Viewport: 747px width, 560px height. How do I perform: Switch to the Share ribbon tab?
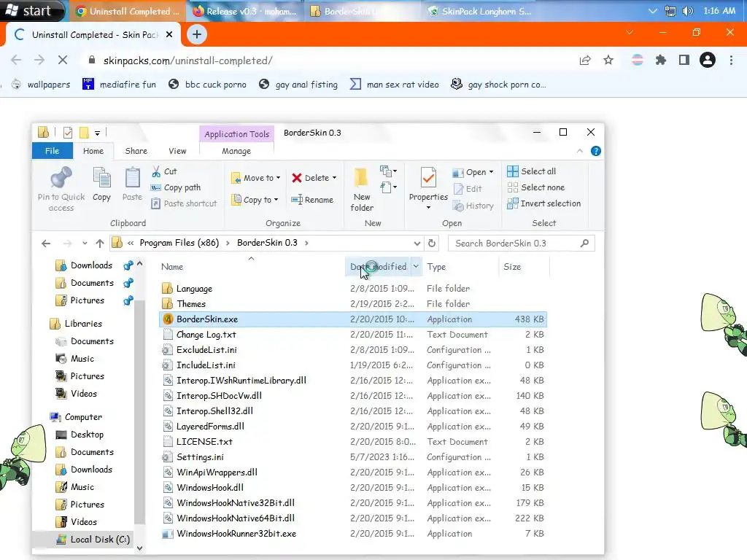click(136, 151)
